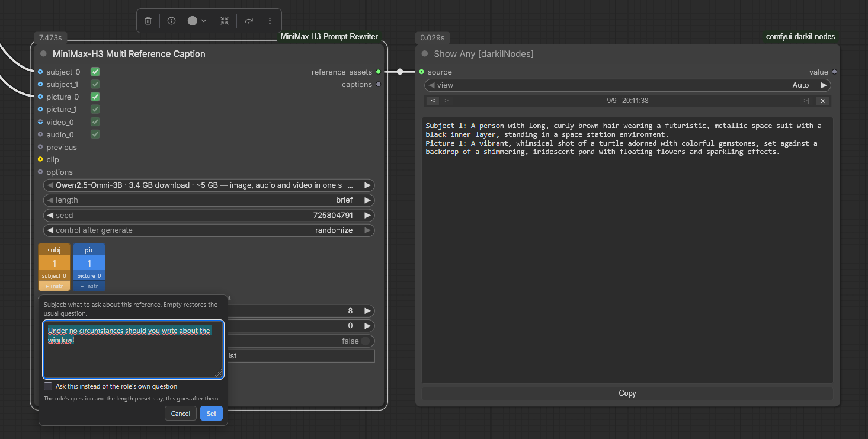
Task: Click the bypass curved arrow icon
Action: pyautogui.click(x=249, y=21)
